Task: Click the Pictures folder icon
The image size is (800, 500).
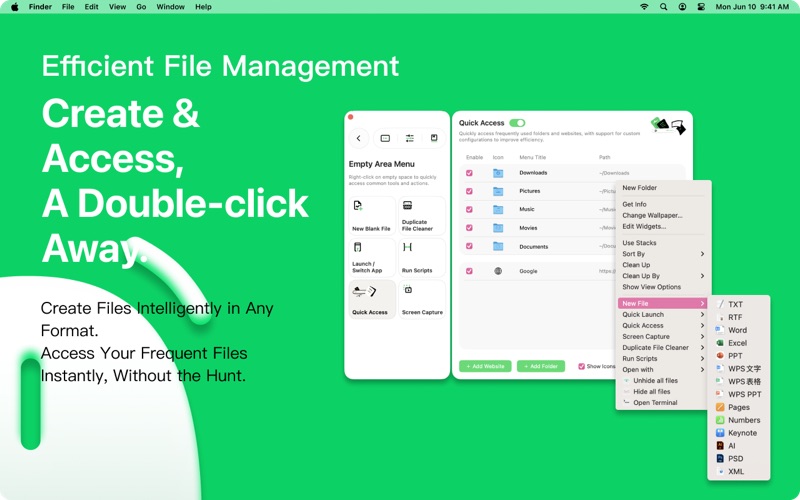Action: (498, 191)
